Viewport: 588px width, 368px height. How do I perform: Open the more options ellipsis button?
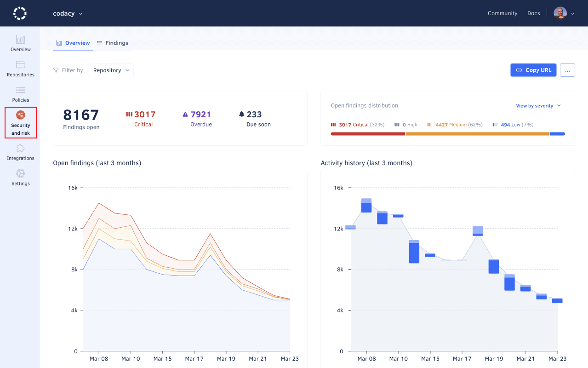point(567,70)
